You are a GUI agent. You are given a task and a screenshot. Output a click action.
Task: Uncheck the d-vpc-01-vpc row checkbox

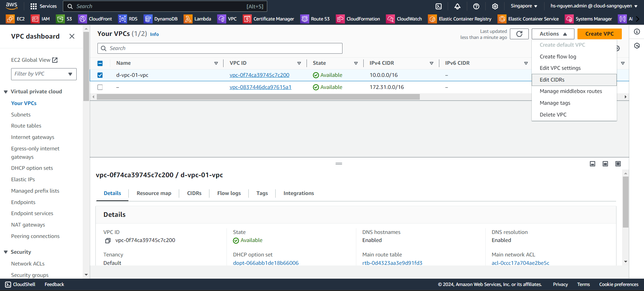(x=100, y=75)
